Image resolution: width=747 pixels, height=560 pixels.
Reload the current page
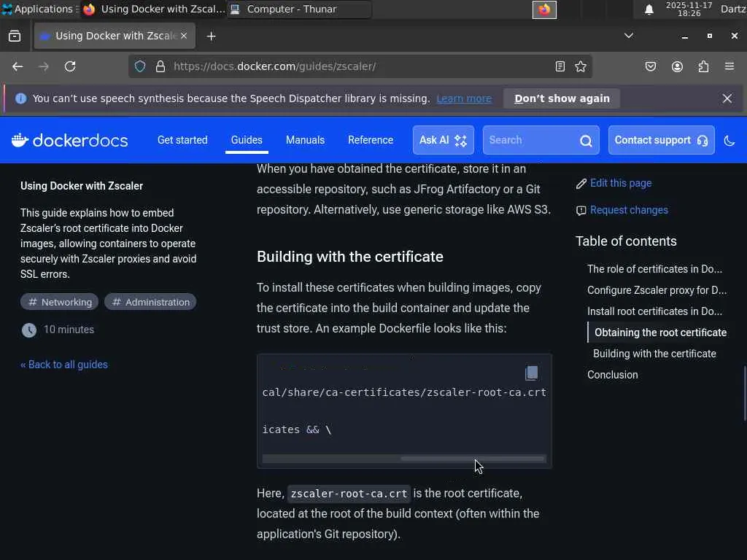tap(70, 66)
